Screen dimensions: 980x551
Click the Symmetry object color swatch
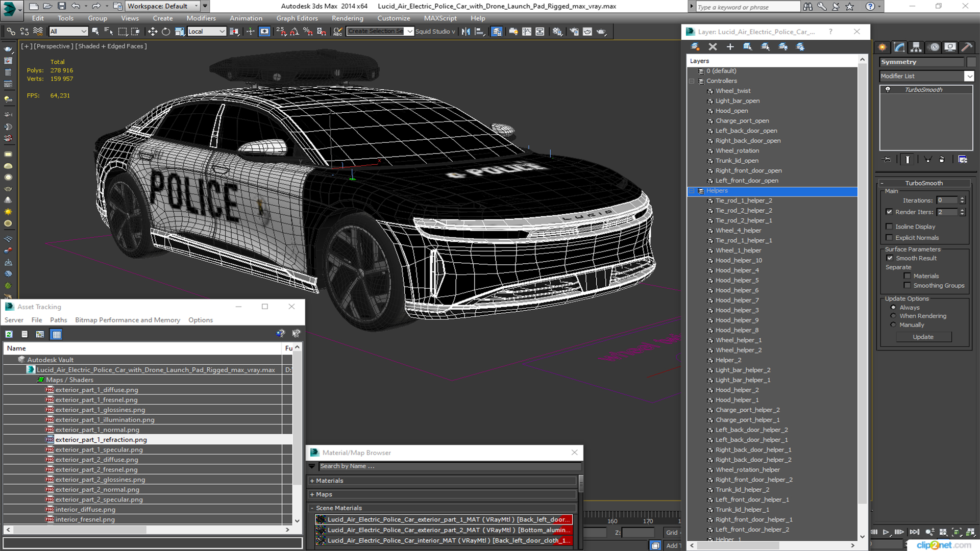tap(971, 62)
